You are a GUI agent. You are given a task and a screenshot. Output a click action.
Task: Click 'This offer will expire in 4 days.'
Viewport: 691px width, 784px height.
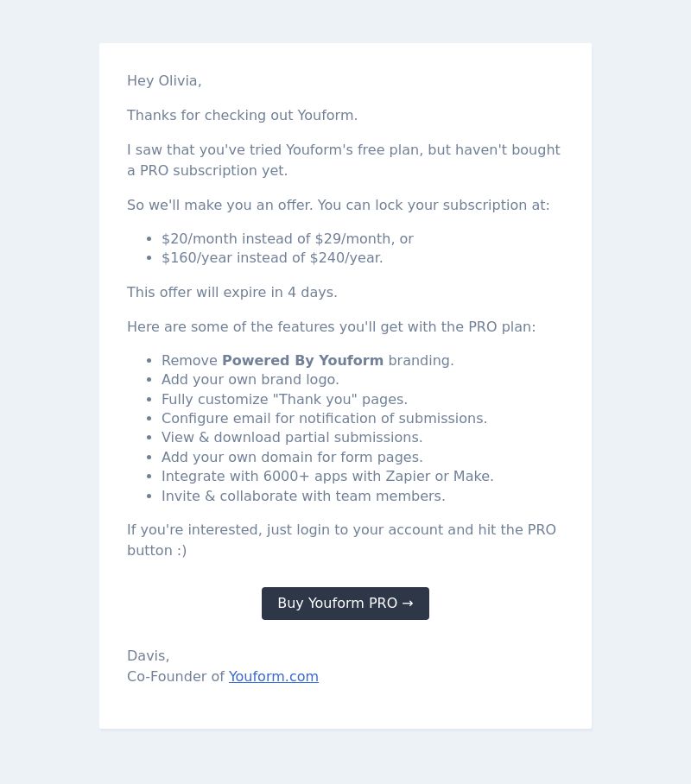coord(232,293)
